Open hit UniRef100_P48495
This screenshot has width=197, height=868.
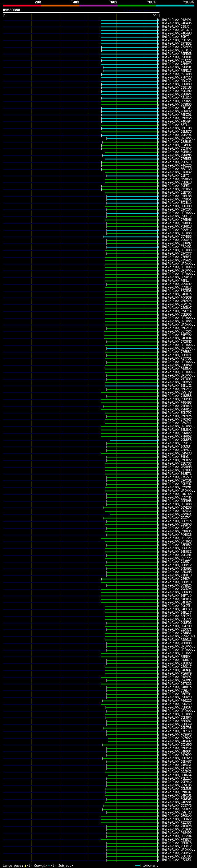(176, 23)
